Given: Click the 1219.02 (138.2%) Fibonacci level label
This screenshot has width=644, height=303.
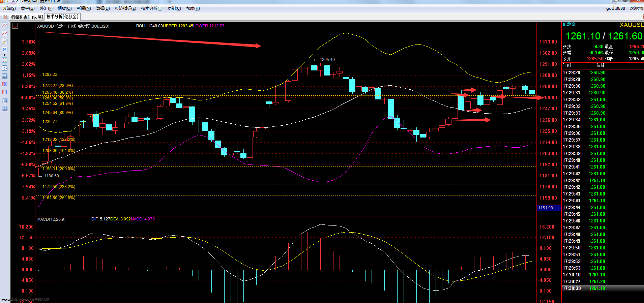Looking at the screenshot, I should [x=59, y=140].
